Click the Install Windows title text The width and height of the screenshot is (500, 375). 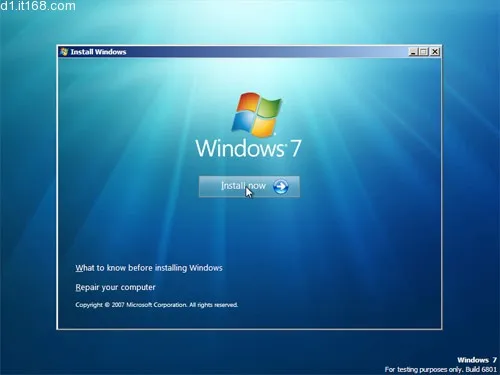[x=98, y=52]
